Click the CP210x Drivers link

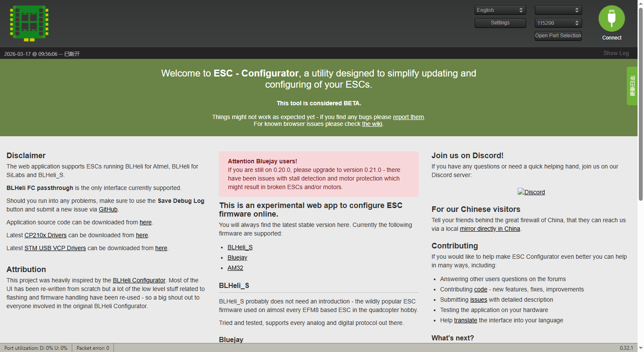pos(45,235)
